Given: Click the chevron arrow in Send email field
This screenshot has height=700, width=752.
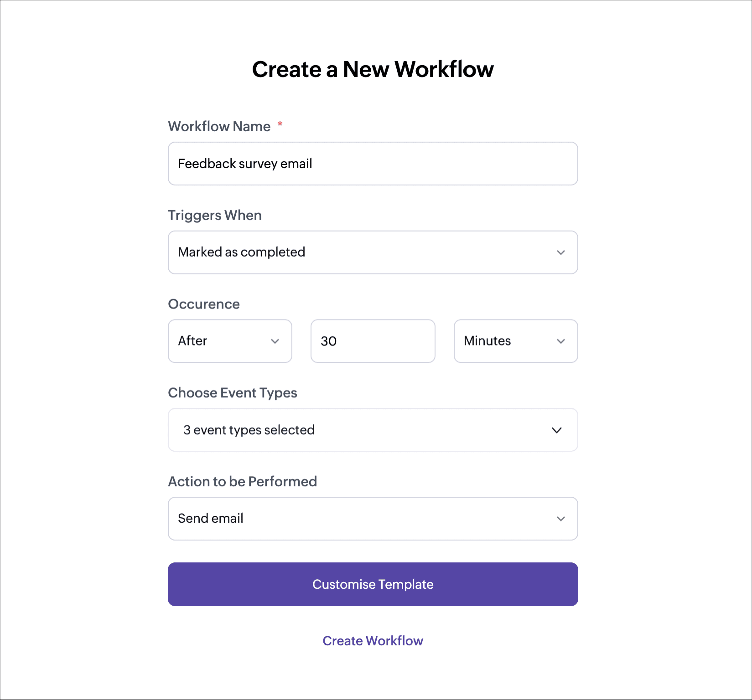Looking at the screenshot, I should coord(561,519).
